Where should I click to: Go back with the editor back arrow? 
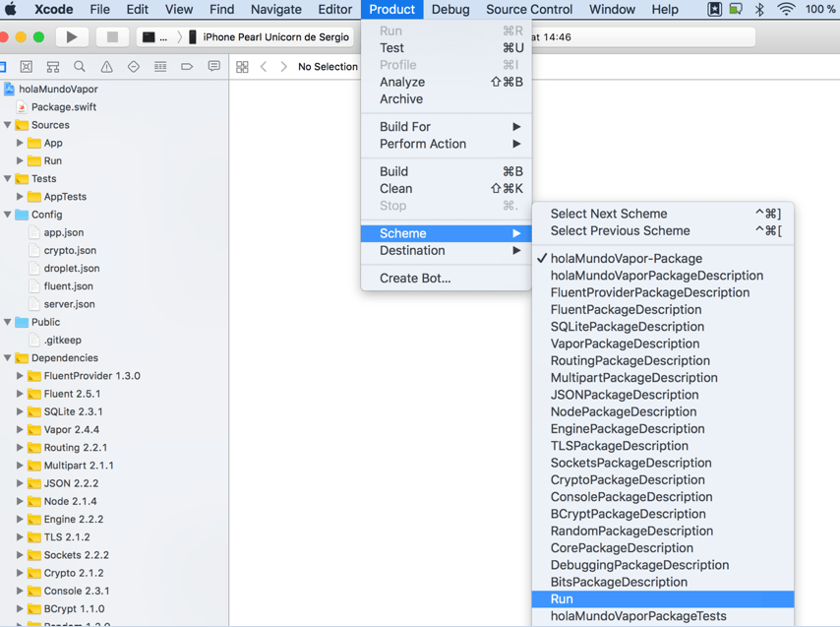pos(264,67)
